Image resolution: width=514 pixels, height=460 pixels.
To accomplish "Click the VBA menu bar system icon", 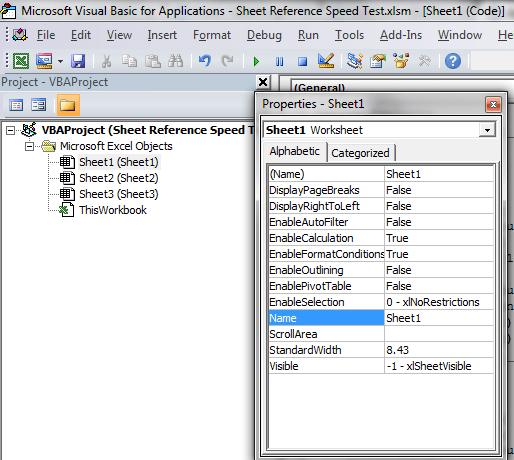I will tap(20, 35).
